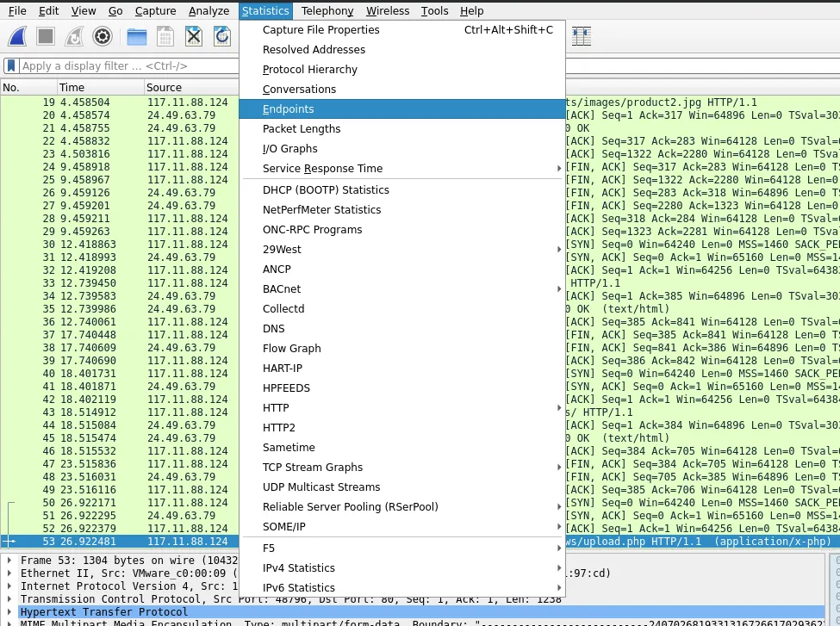Open the Analyze menu
Viewport: 840px width, 626px height.
click(209, 10)
